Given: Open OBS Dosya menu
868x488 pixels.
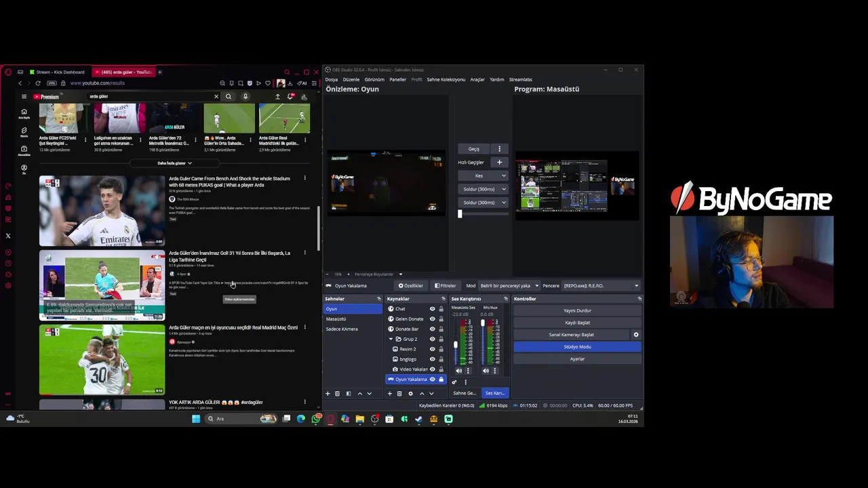Looking at the screenshot, I should [x=332, y=79].
